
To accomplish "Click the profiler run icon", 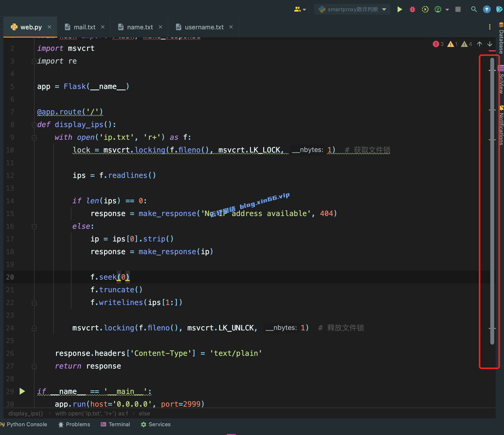I will [438, 10].
